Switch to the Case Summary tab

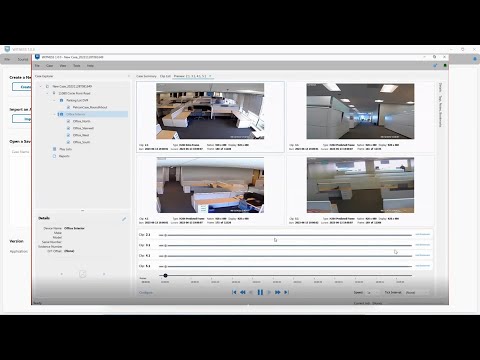click(146, 76)
